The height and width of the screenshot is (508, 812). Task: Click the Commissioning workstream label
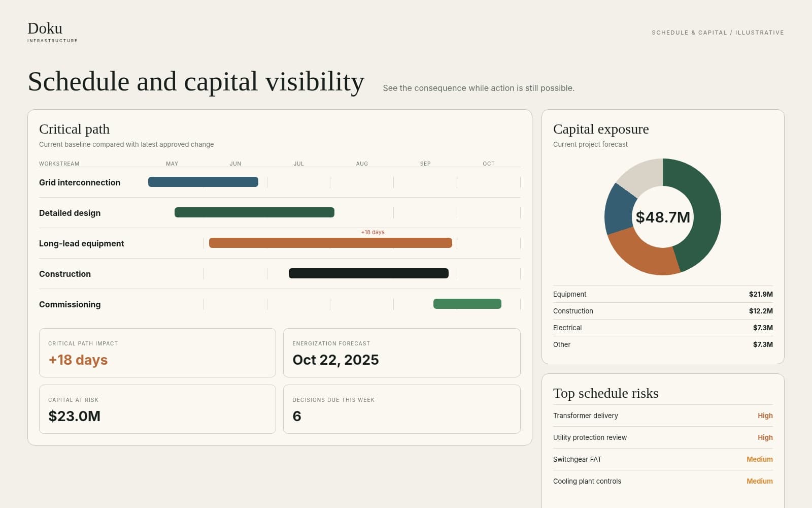pyautogui.click(x=70, y=304)
